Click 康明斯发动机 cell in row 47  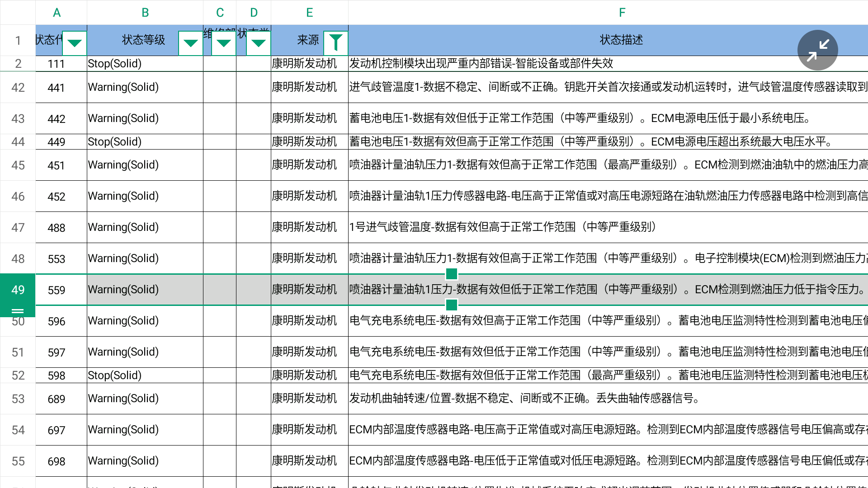pyautogui.click(x=310, y=227)
